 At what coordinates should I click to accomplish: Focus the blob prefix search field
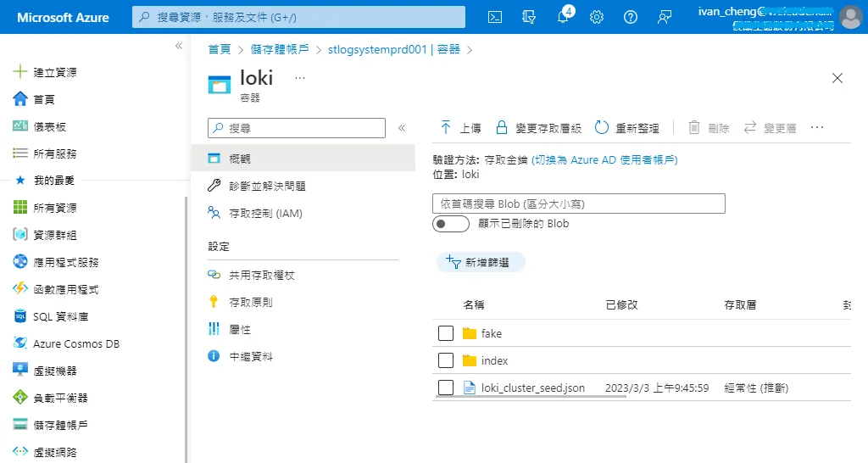coord(578,204)
